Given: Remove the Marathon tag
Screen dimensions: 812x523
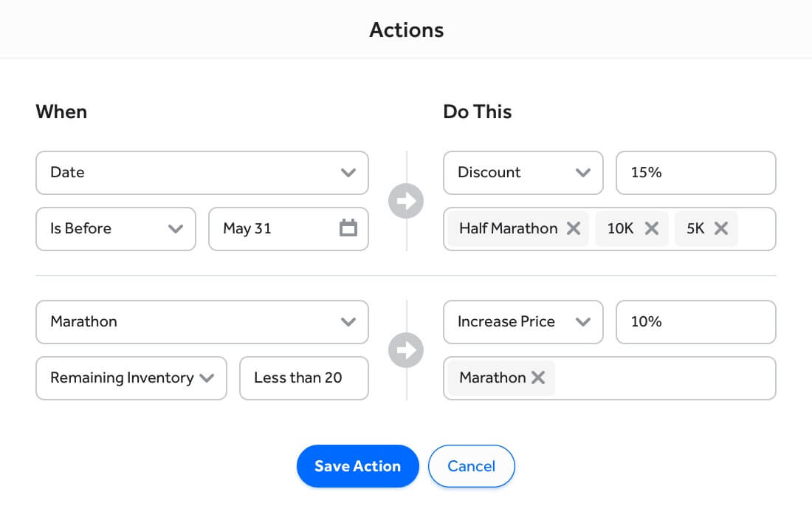Looking at the screenshot, I should point(539,377).
